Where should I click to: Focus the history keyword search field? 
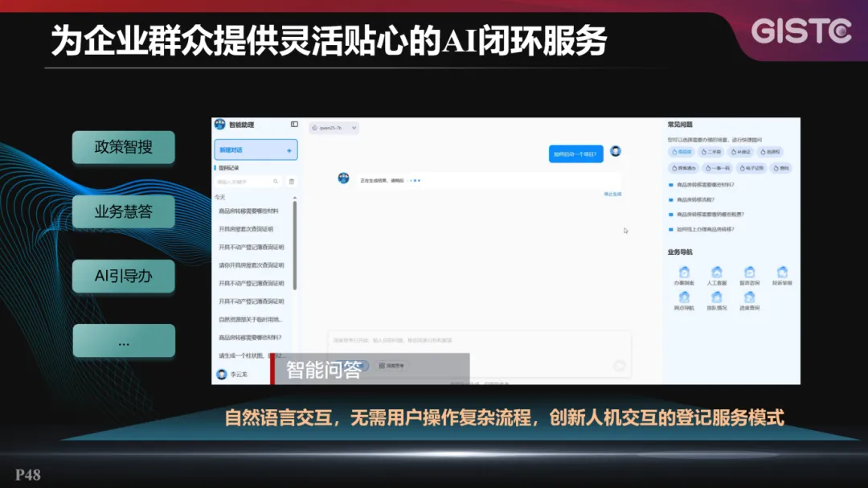tap(248, 182)
